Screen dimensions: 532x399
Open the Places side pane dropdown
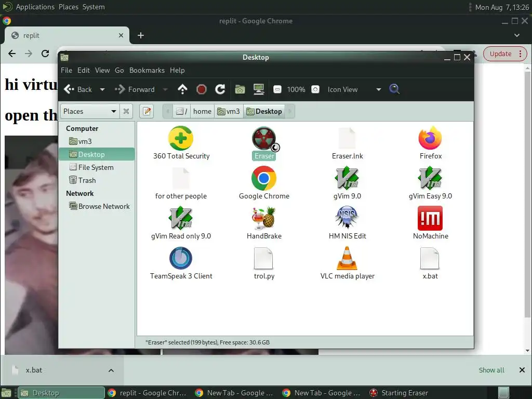click(x=90, y=111)
